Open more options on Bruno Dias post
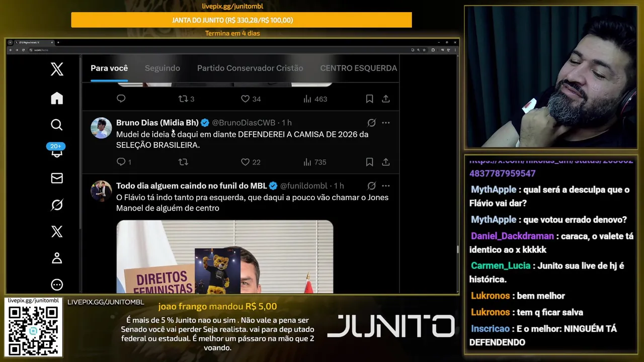This screenshot has width=644, height=362. (x=386, y=123)
